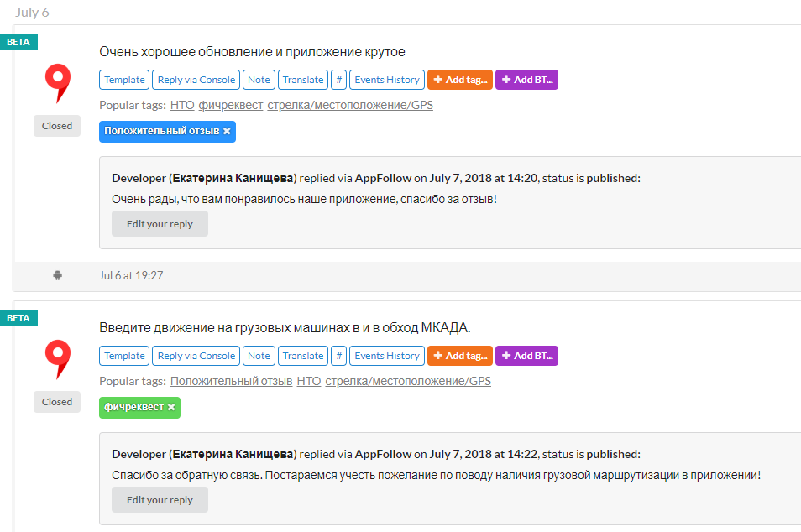Open Add BT on the first review

point(526,80)
